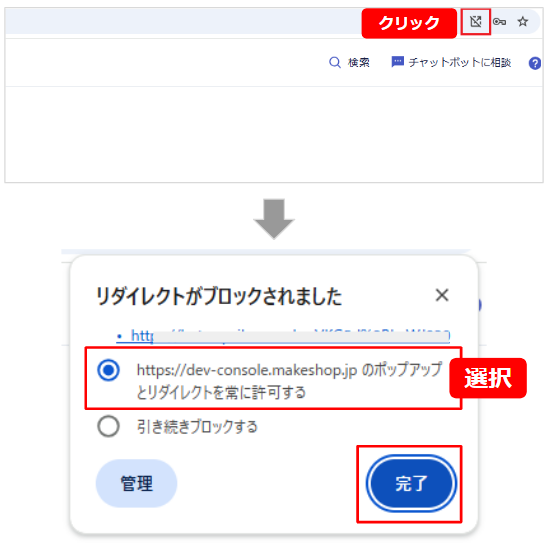Open チャットボットに相談 menu item
550x543 pixels.
(460, 62)
